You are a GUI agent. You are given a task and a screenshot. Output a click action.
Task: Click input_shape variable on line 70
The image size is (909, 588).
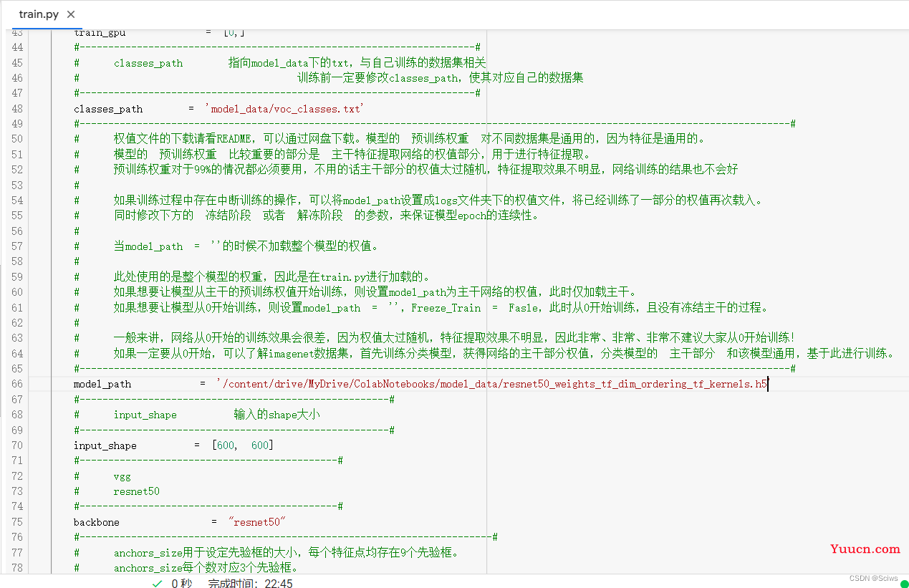coord(105,445)
